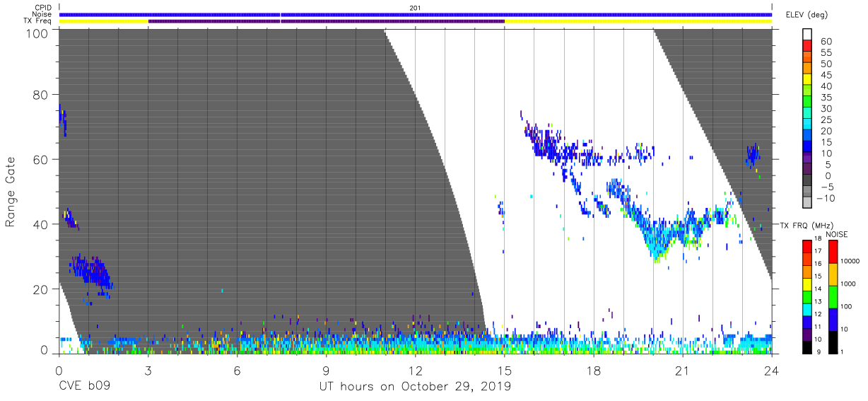Select the purple segment of TX Freq bar
868x401 pixels.
(x=327, y=21)
